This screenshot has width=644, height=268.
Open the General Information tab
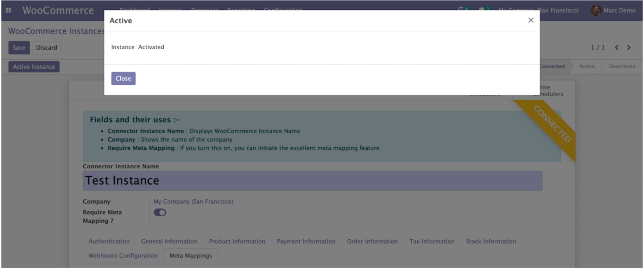pos(169,242)
